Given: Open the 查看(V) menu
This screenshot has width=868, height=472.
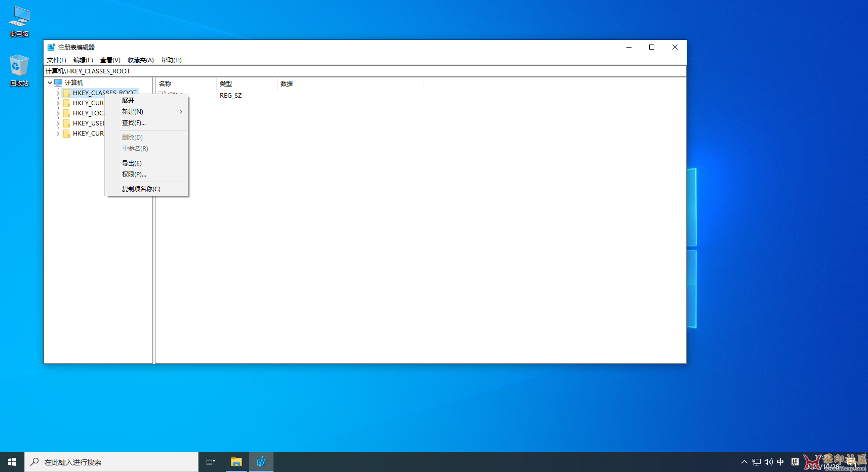Looking at the screenshot, I should tap(110, 60).
